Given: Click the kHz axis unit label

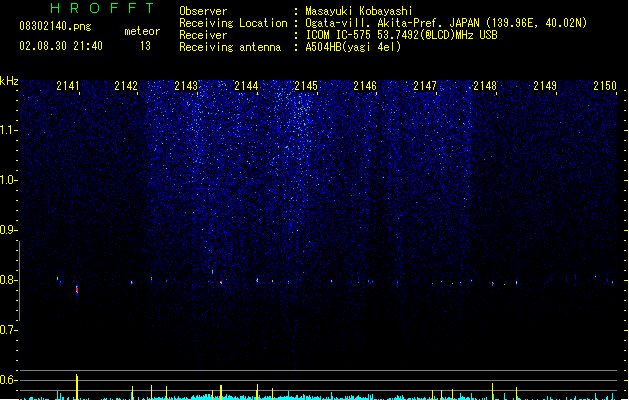Looking at the screenshot, I should point(9,81).
